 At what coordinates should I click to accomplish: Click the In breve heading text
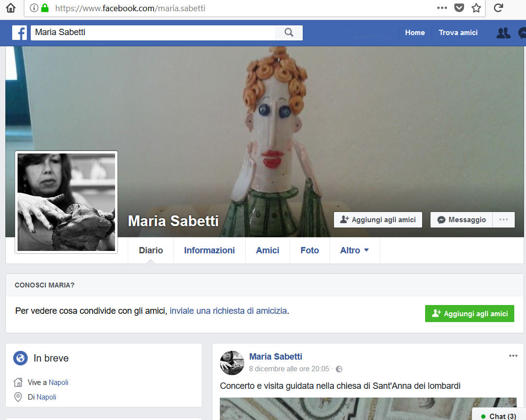(51, 358)
